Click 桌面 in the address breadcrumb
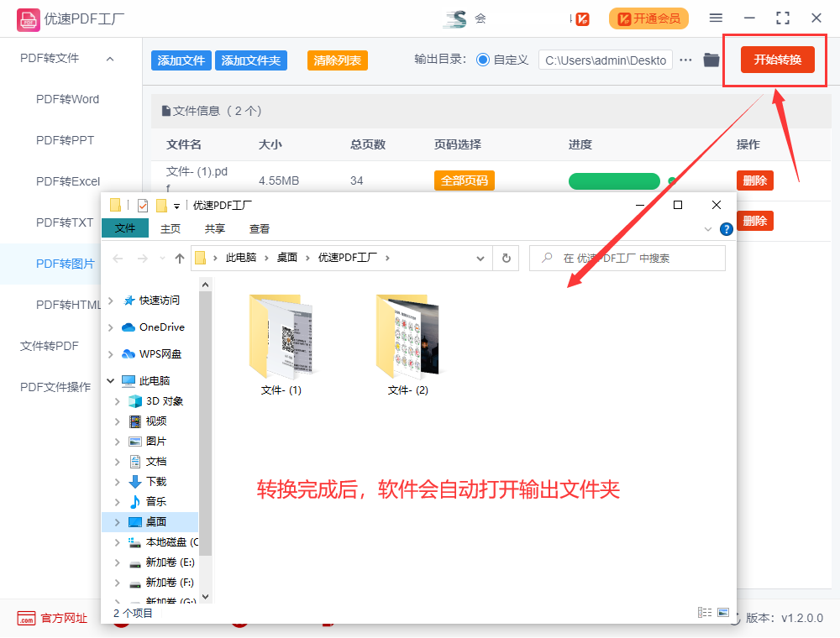The width and height of the screenshot is (840, 638). pyautogui.click(x=287, y=258)
